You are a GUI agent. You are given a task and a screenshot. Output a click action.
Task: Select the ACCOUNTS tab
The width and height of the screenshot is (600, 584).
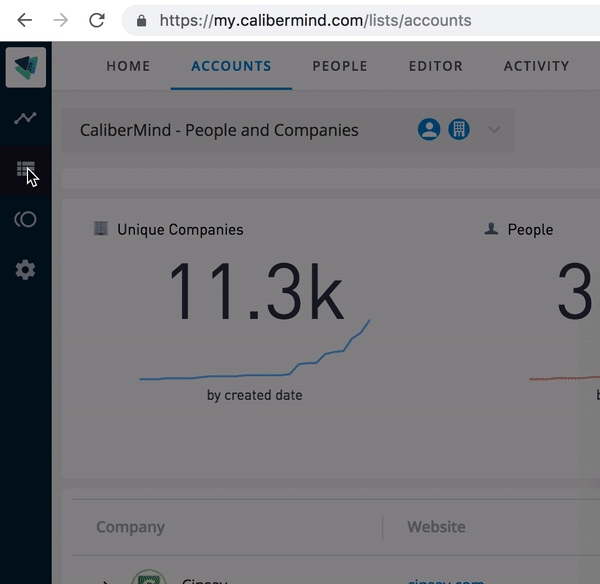pos(231,66)
